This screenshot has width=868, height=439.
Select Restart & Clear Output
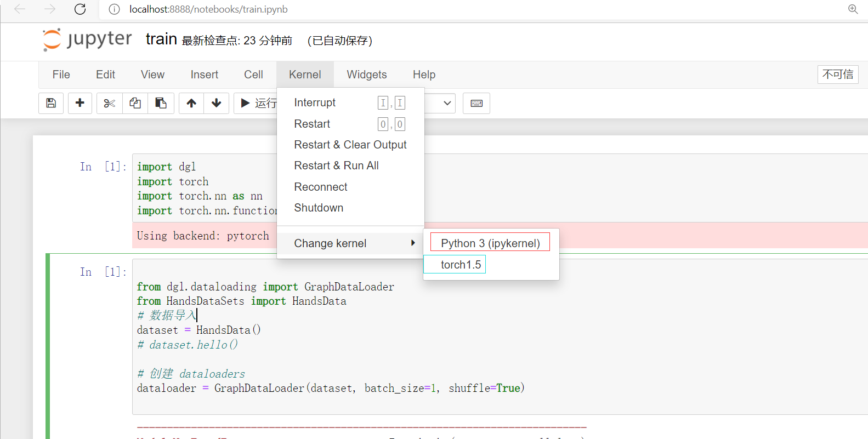point(350,145)
